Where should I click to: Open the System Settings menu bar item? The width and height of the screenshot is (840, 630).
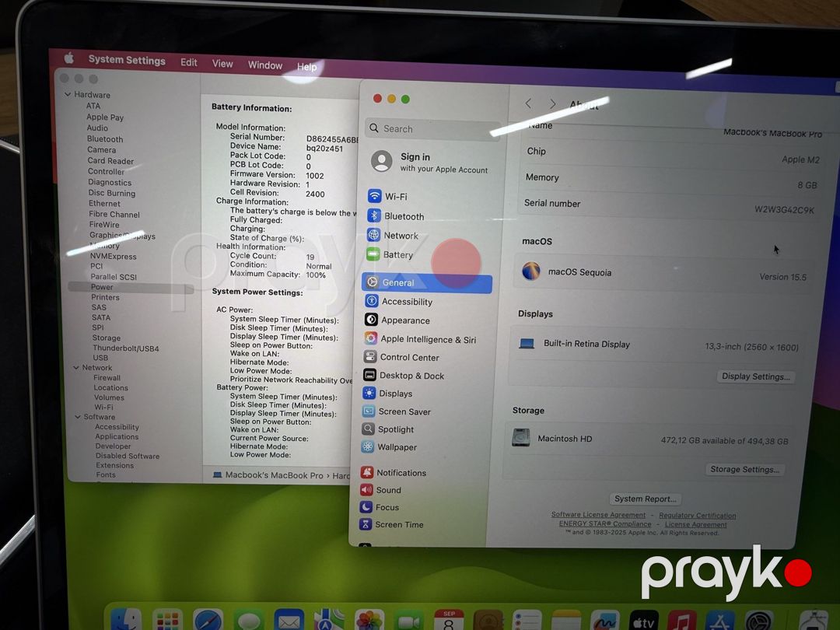click(127, 60)
